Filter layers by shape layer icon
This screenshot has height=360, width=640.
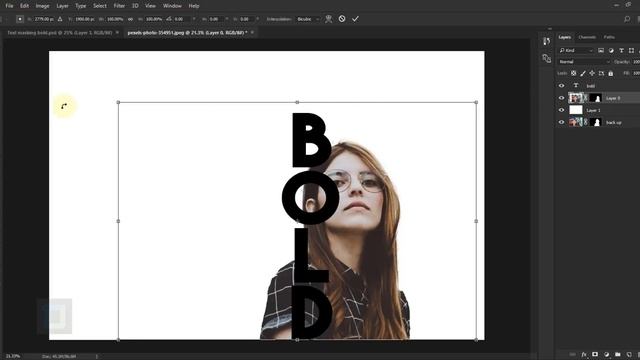point(631,50)
